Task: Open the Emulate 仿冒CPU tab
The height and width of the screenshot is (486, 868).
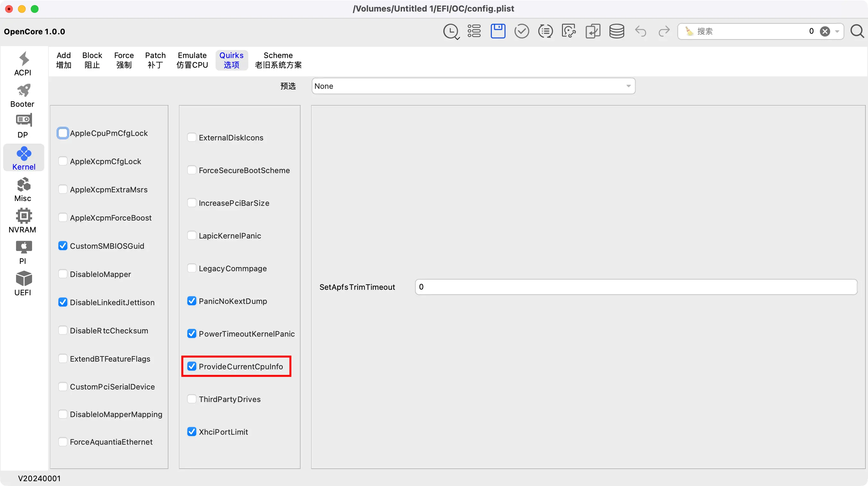Action: click(x=192, y=60)
